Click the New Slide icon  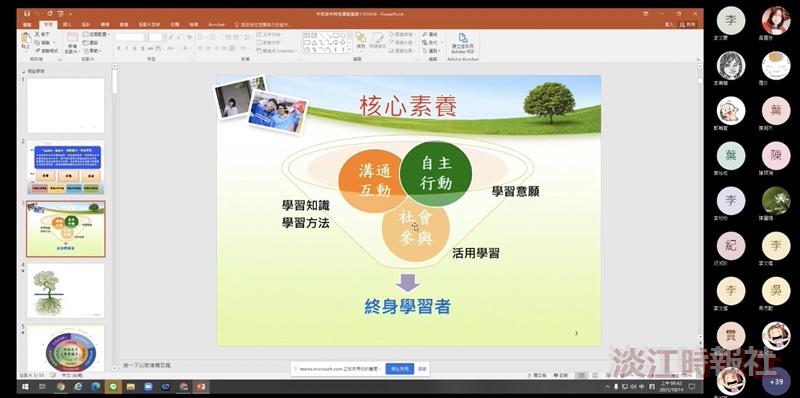tap(72, 38)
